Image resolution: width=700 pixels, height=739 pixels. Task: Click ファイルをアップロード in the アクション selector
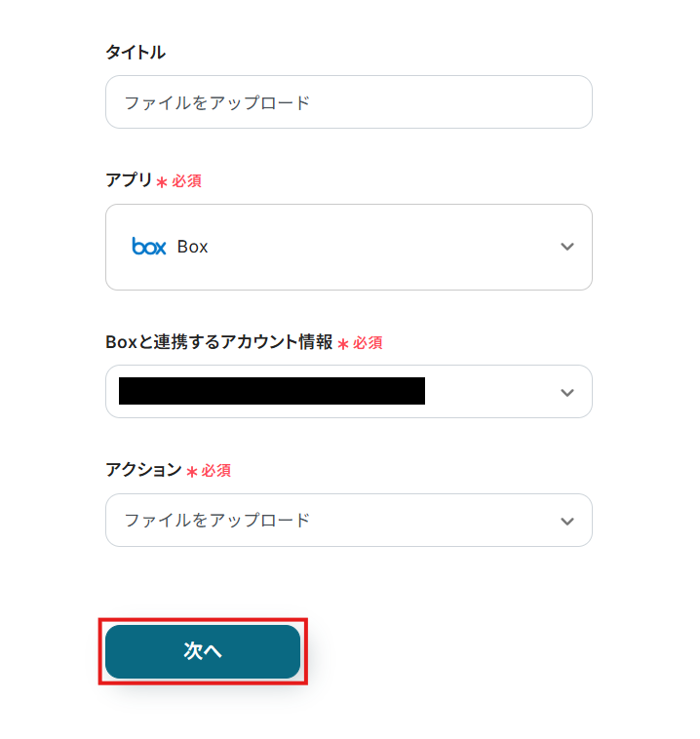pyautogui.click(x=216, y=521)
